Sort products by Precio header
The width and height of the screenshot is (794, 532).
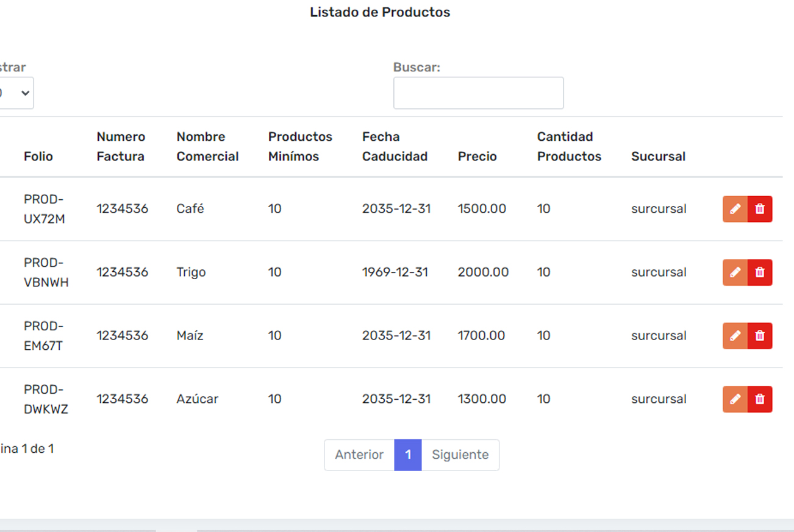tap(477, 157)
